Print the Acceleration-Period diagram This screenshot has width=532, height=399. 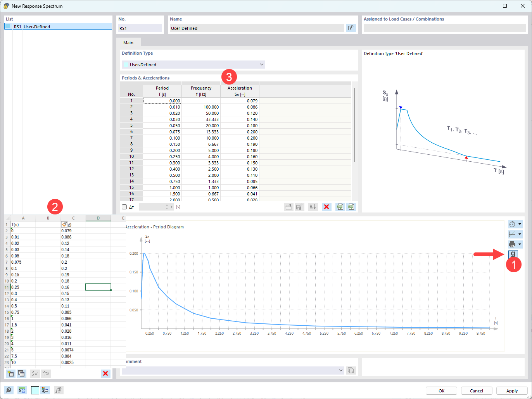(x=513, y=244)
